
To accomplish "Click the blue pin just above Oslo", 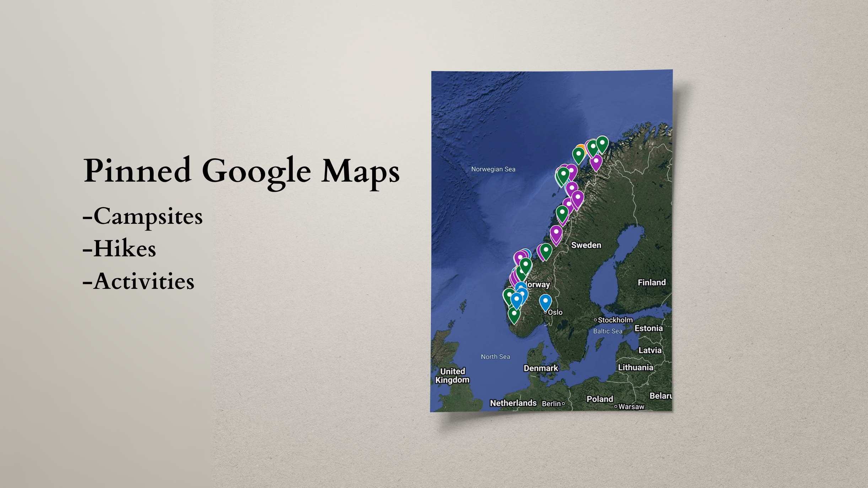I will pos(545,303).
